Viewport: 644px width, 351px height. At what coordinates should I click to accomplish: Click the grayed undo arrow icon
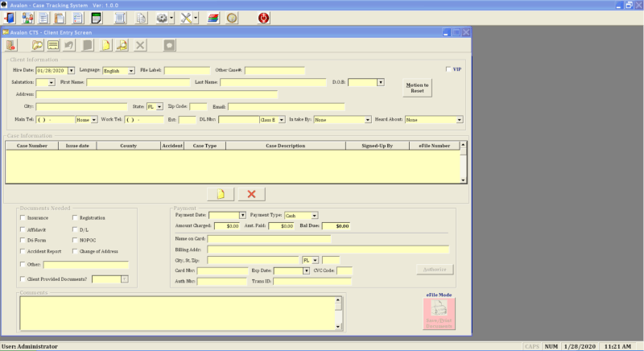coord(69,45)
